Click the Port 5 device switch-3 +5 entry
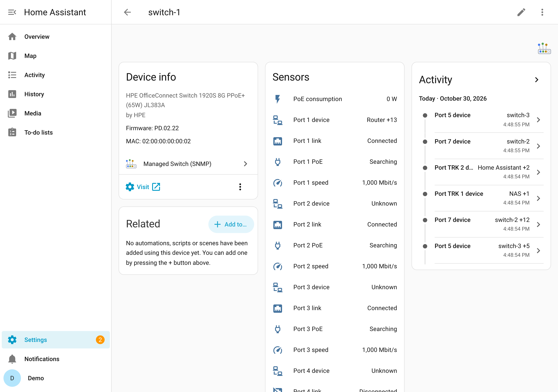This screenshot has height=392, width=558. [x=482, y=250]
